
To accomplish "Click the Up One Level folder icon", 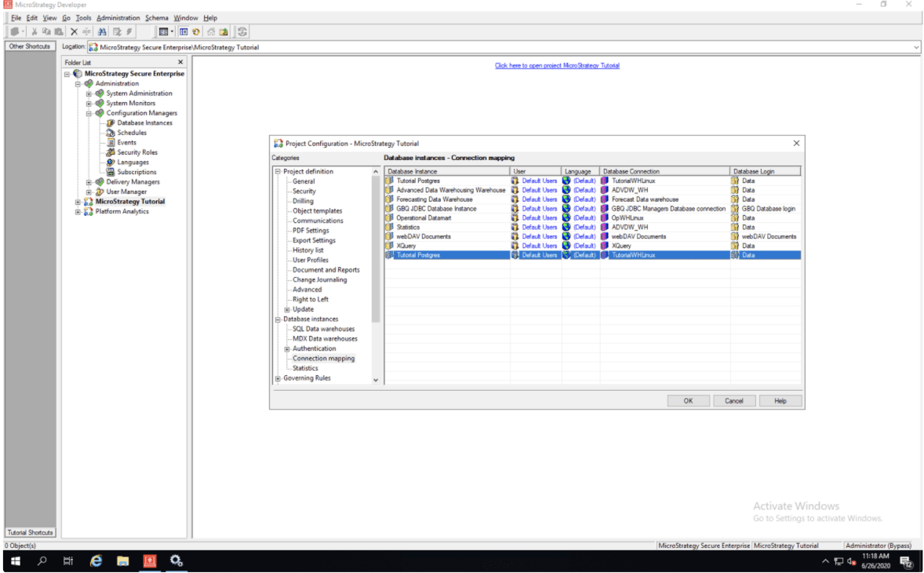I will pyautogui.click(x=224, y=32).
